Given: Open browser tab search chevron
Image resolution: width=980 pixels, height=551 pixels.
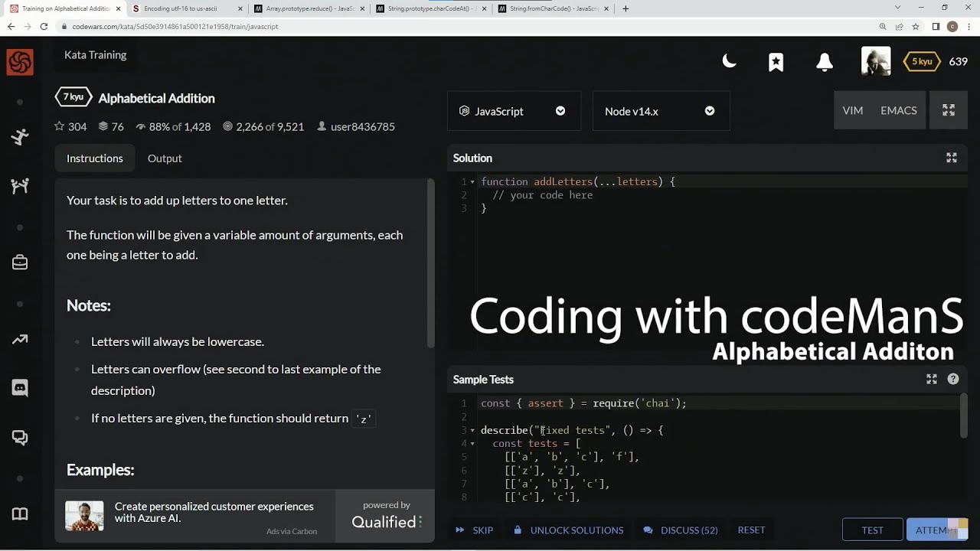Looking at the screenshot, I should (x=898, y=8).
